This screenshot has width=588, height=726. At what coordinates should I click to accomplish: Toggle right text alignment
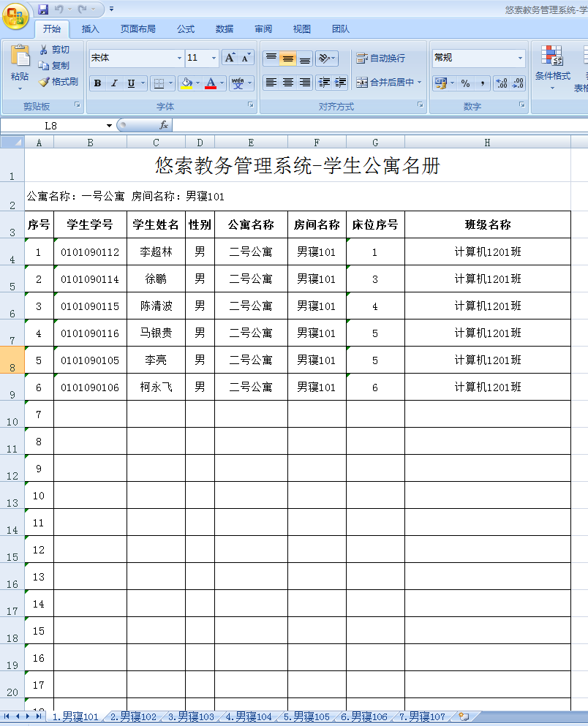(x=305, y=83)
